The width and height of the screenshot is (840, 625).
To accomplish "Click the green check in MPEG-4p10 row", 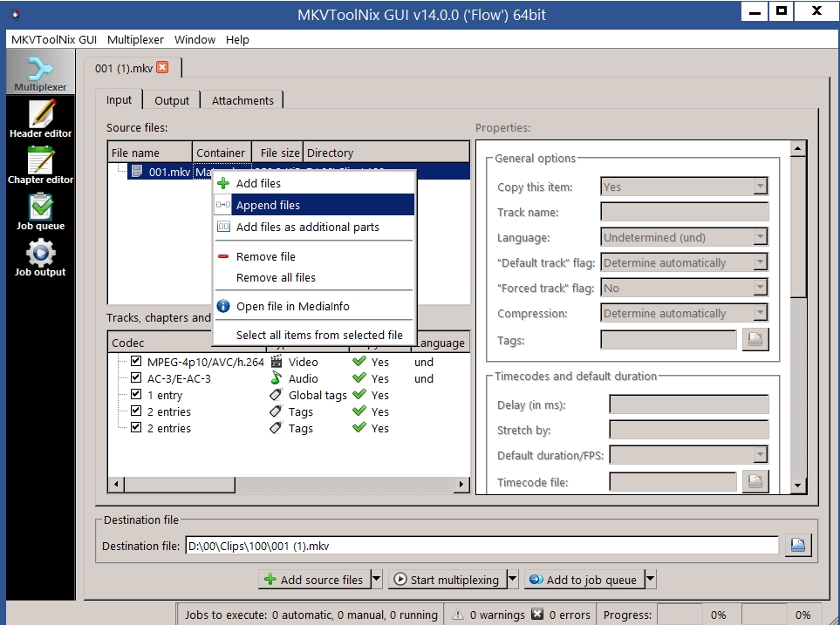I will pyautogui.click(x=359, y=362).
